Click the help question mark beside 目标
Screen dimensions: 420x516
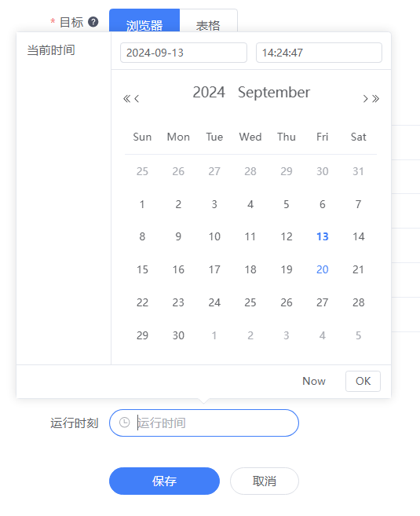tap(93, 22)
